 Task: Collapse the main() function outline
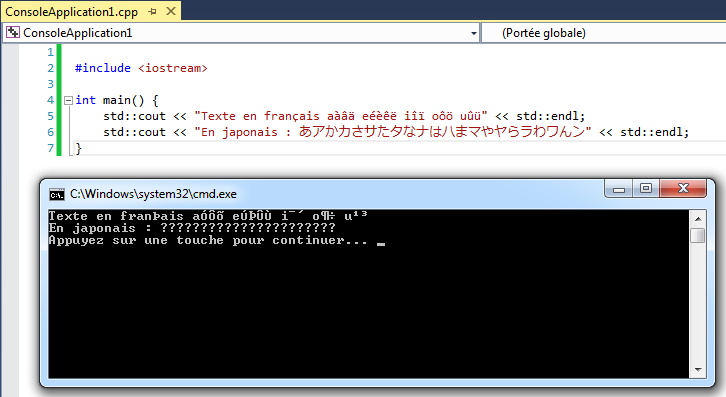click(68, 100)
